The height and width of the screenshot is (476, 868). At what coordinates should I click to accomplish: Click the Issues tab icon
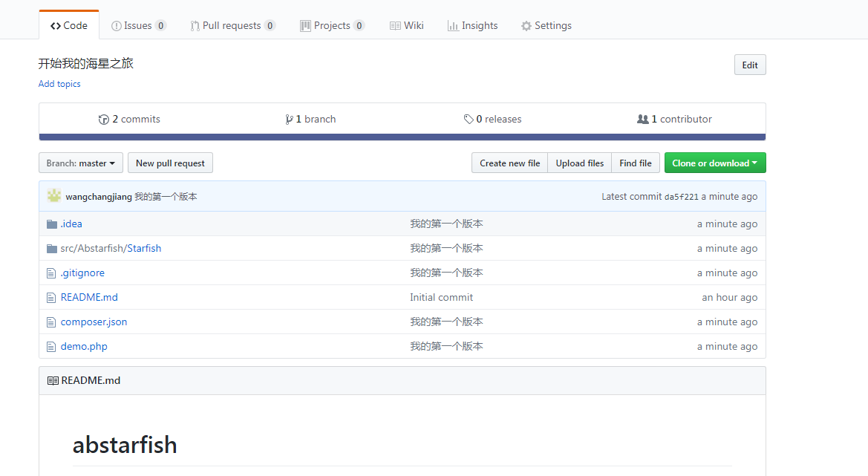tap(117, 26)
